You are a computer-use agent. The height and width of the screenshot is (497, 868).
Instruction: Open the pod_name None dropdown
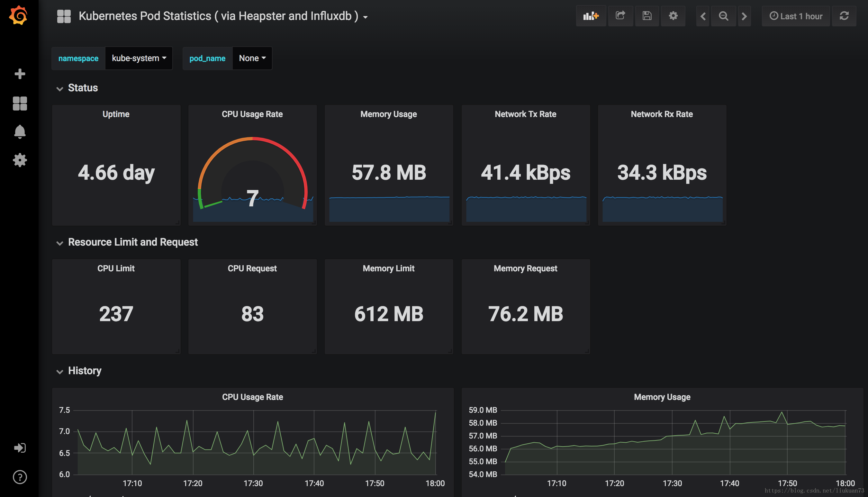coord(252,58)
